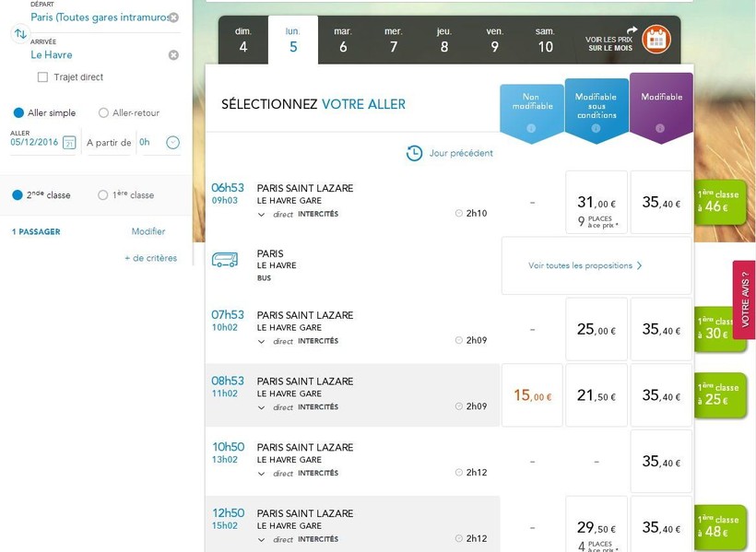
Task: Click info icon under purple Modifiable
Action: click(660, 128)
